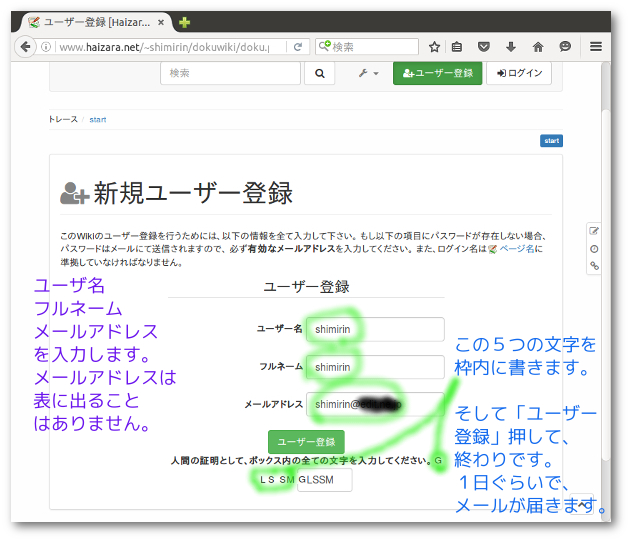Click the backlinks chain icon
Viewport: 630px width, 541px height.
594,266
